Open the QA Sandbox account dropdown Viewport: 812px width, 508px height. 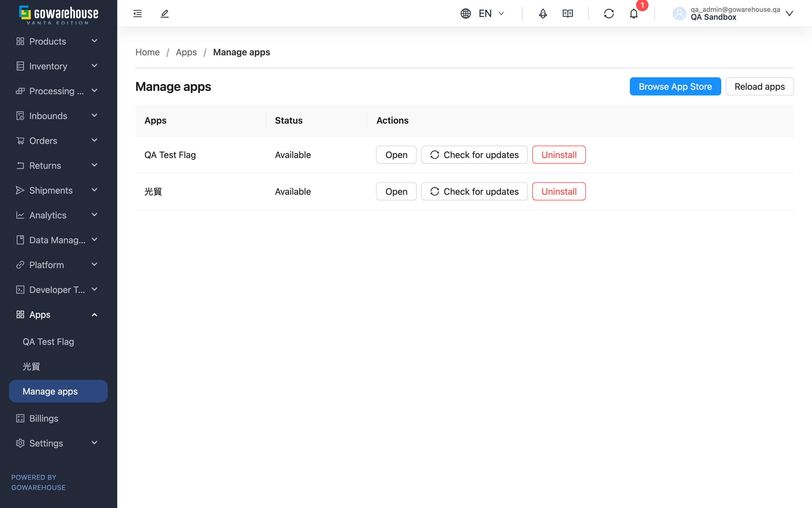(733, 14)
